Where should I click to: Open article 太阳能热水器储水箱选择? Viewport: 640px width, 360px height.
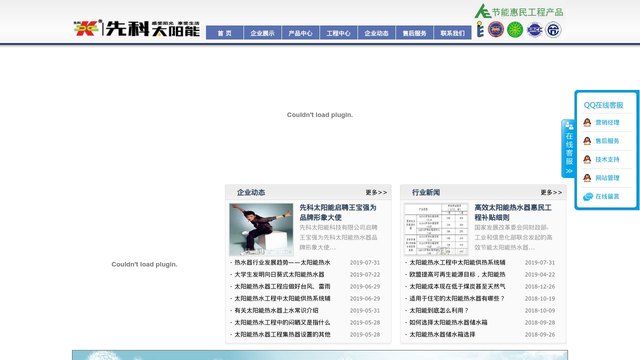pyautogui.click(x=442, y=334)
